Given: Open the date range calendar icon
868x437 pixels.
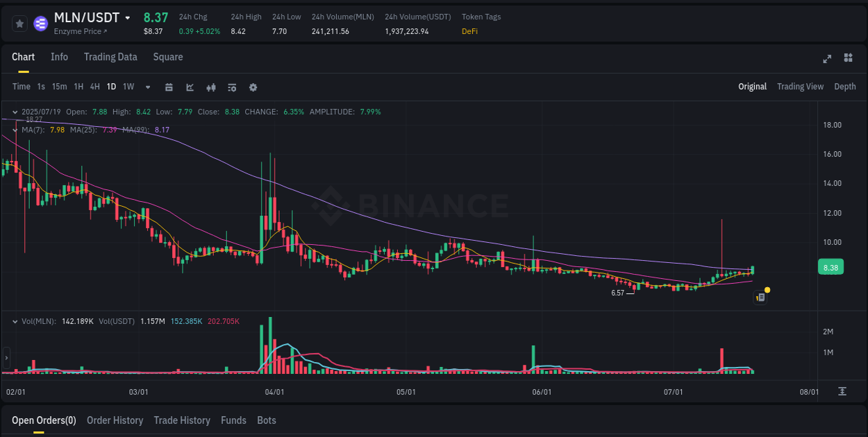Looking at the screenshot, I should point(169,87).
